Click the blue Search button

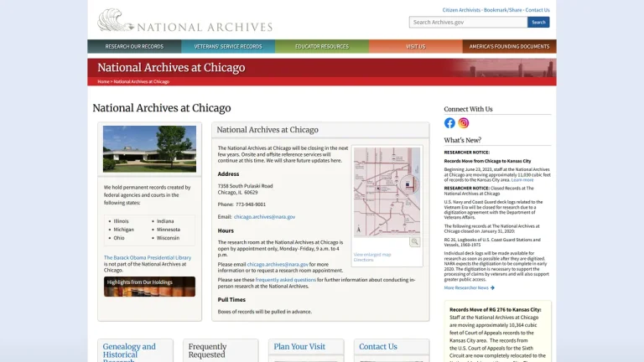(x=538, y=22)
